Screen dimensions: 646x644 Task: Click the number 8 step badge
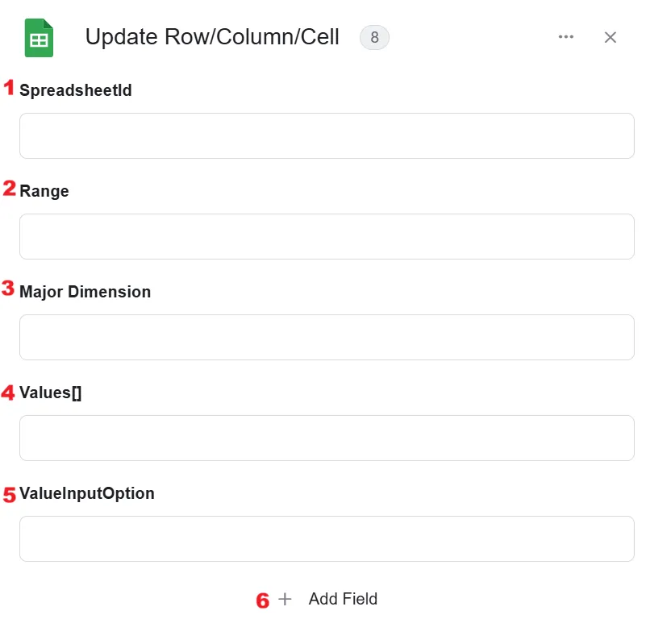point(374,37)
